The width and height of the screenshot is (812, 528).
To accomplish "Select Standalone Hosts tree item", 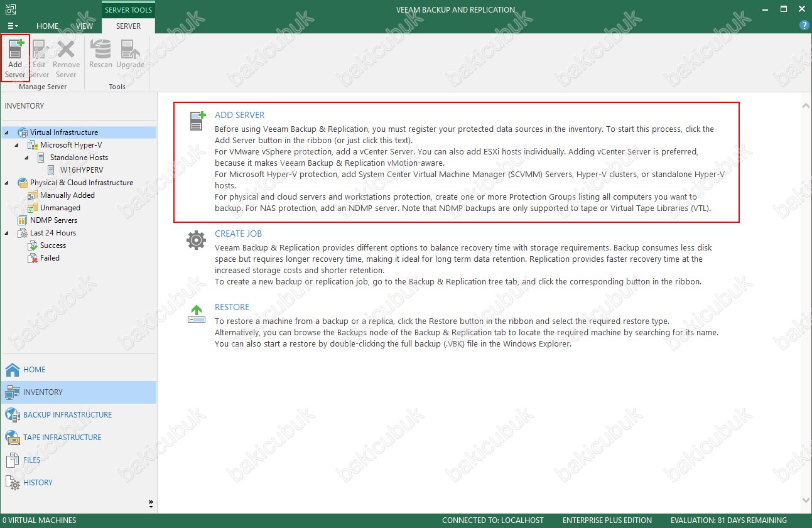I will coord(79,158).
